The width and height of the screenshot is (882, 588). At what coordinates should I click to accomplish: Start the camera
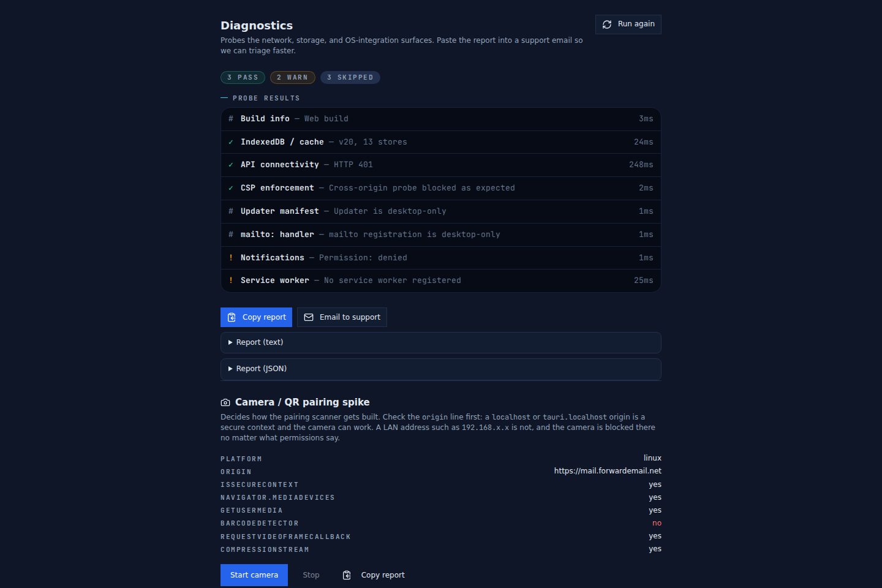tap(254, 575)
